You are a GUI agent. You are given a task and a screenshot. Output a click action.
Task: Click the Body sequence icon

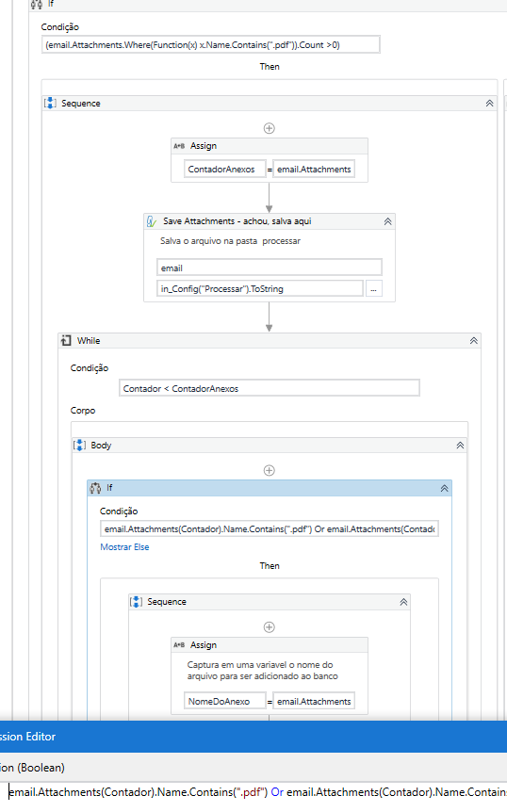coord(79,446)
